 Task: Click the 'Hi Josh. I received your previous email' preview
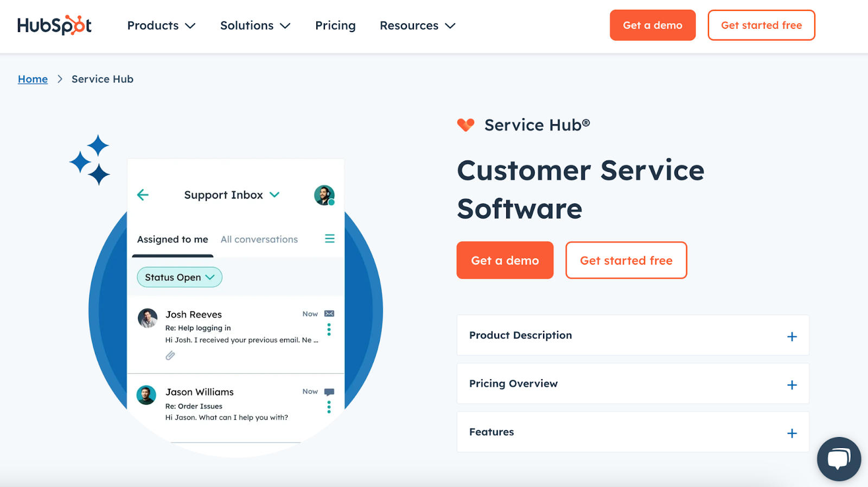point(242,340)
